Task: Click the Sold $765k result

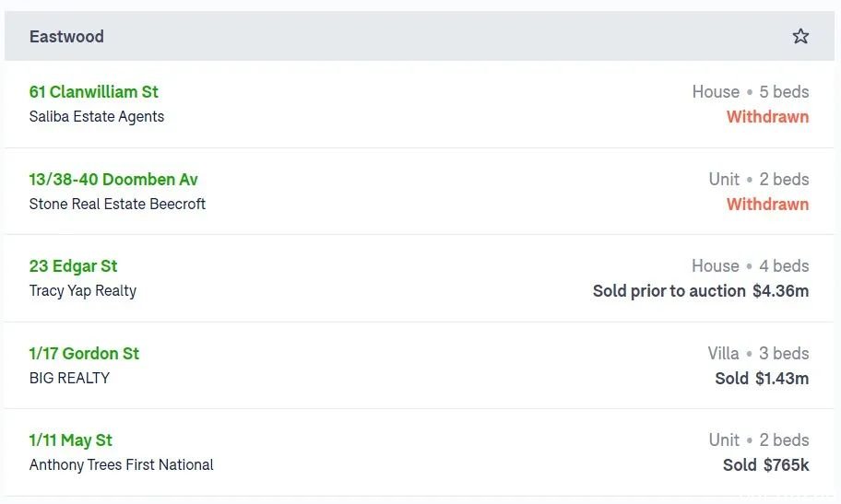Action: click(x=765, y=465)
